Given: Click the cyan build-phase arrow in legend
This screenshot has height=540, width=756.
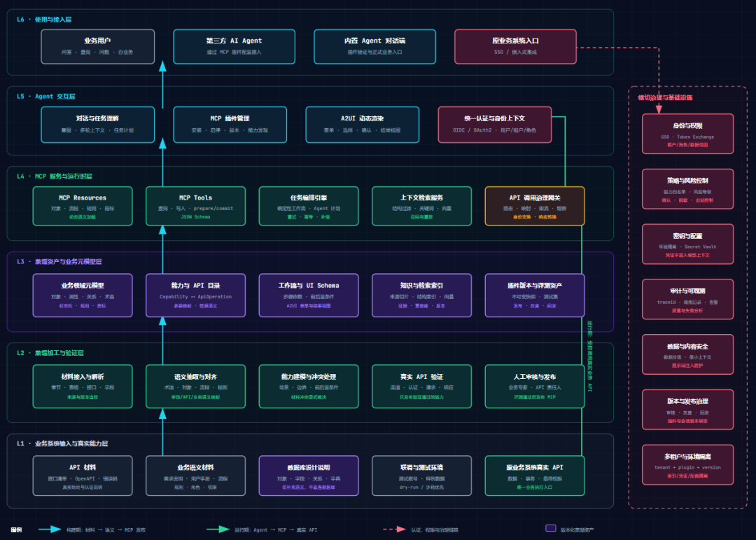Looking at the screenshot, I should pyautogui.click(x=50, y=529).
